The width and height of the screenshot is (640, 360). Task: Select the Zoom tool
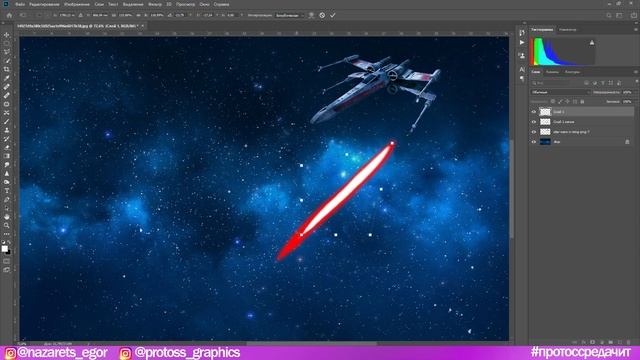pyautogui.click(x=7, y=225)
